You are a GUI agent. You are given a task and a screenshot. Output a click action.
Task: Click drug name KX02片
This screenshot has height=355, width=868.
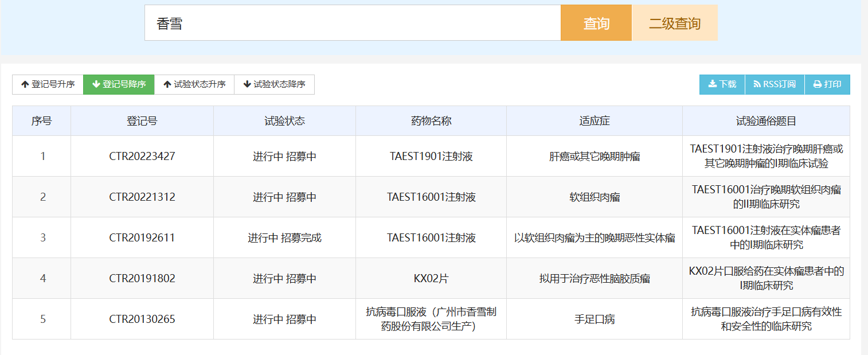[431, 278]
